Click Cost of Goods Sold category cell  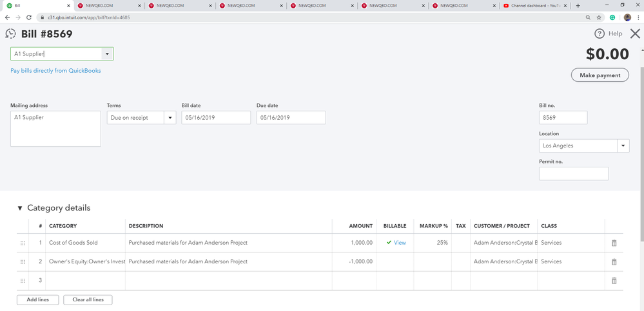[85, 243]
